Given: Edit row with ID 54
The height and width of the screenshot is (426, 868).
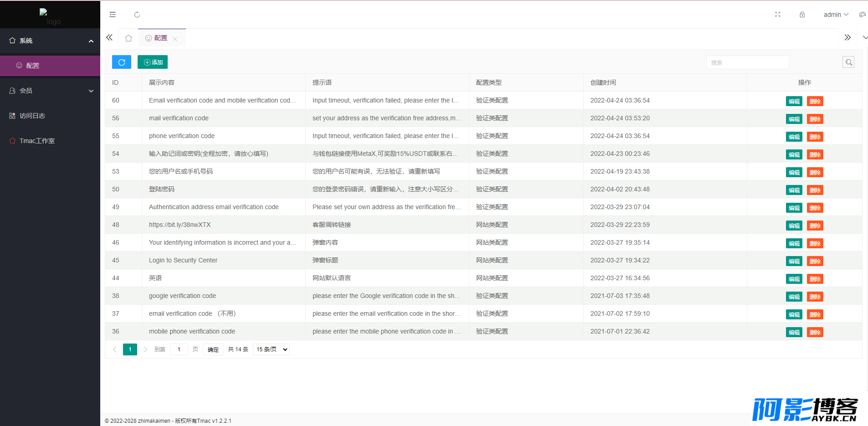Looking at the screenshot, I should tap(794, 154).
